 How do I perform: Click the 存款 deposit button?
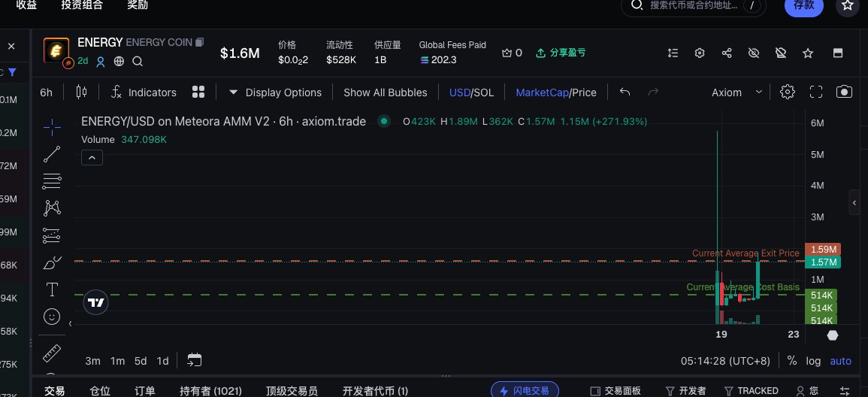804,5
